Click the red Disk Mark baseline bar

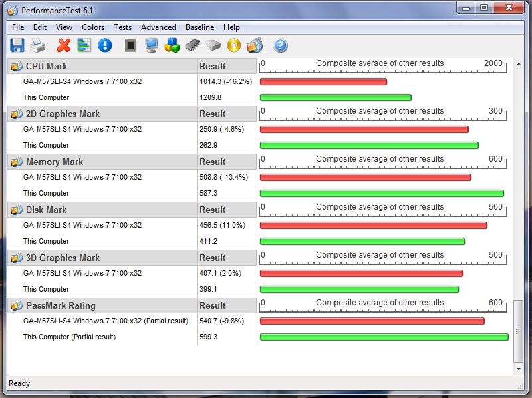(x=374, y=225)
